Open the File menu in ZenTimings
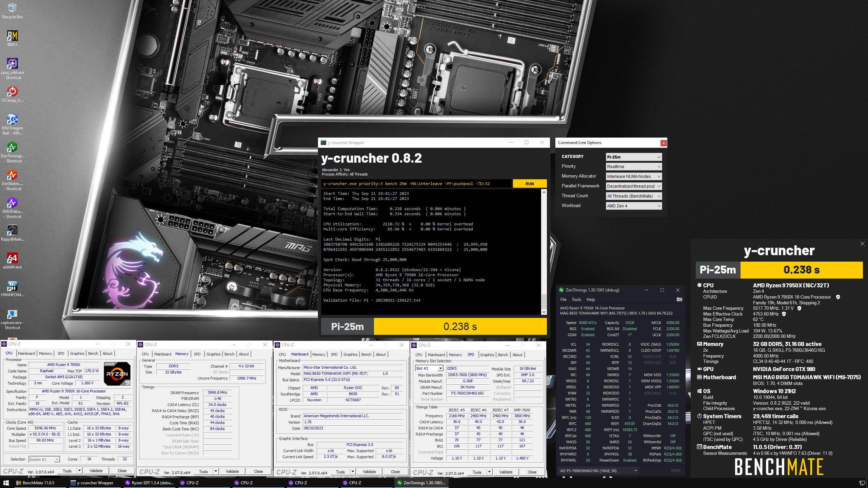The image size is (868, 488). [563, 300]
